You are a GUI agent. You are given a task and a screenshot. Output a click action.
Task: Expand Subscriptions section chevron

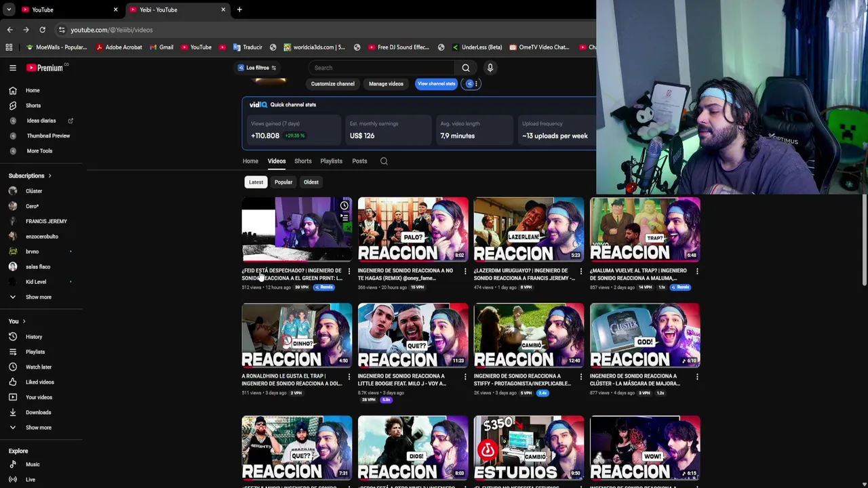[50, 176]
